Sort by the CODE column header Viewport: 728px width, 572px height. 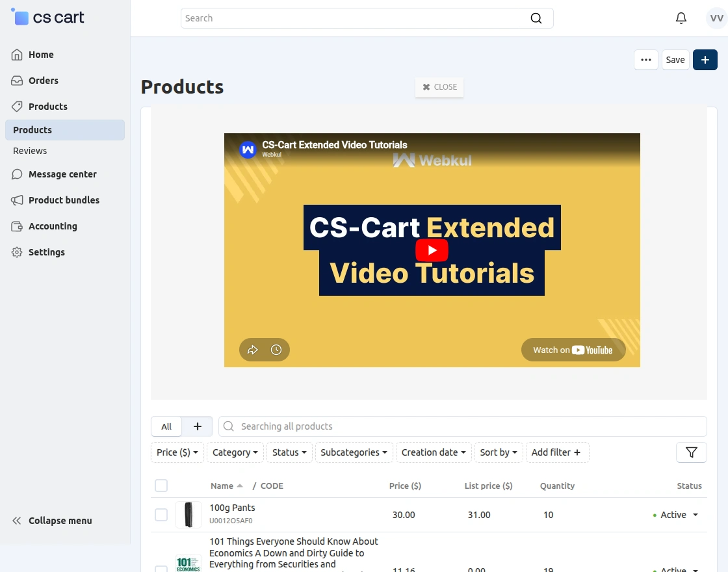pos(272,486)
